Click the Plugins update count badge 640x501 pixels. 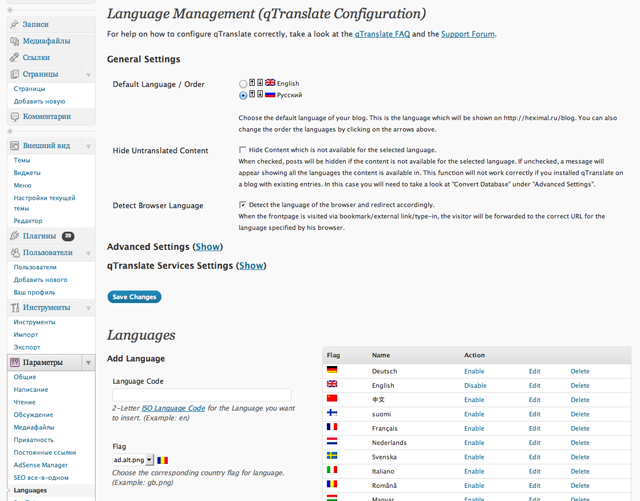(68, 236)
